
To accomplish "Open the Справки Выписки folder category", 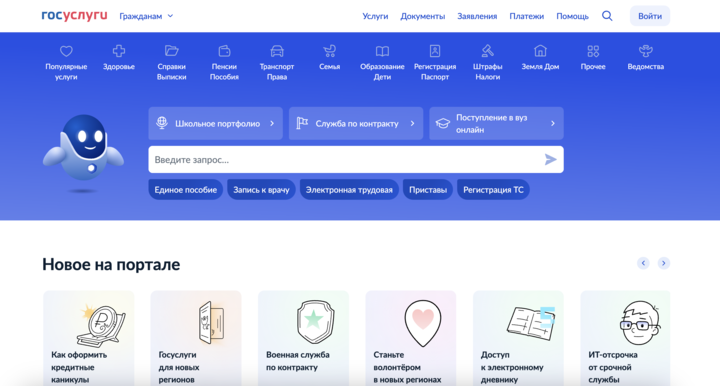I will pos(171,62).
